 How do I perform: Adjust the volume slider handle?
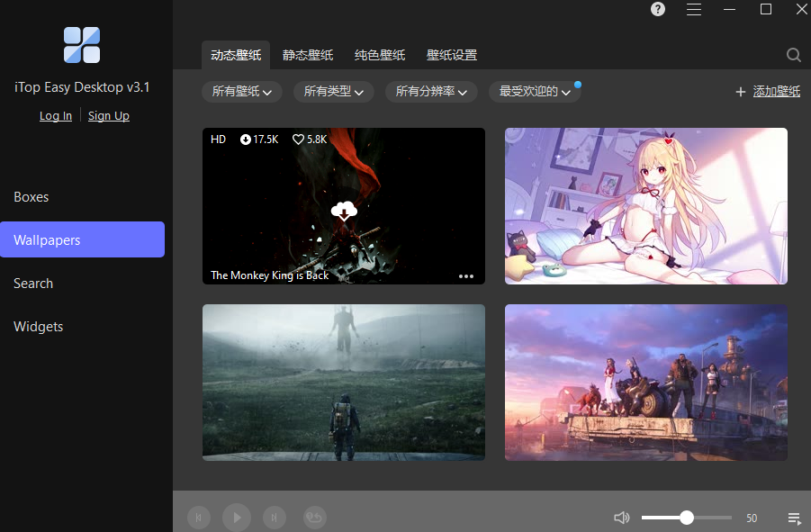(x=687, y=518)
